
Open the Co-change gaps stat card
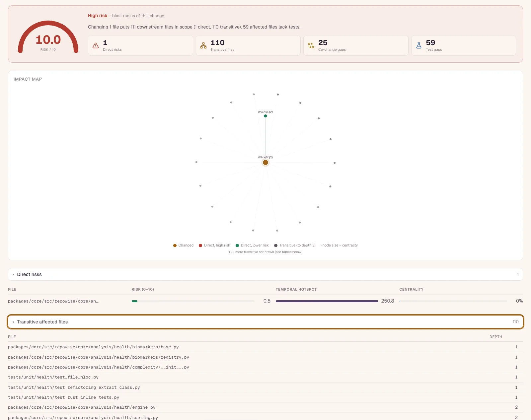pos(356,45)
